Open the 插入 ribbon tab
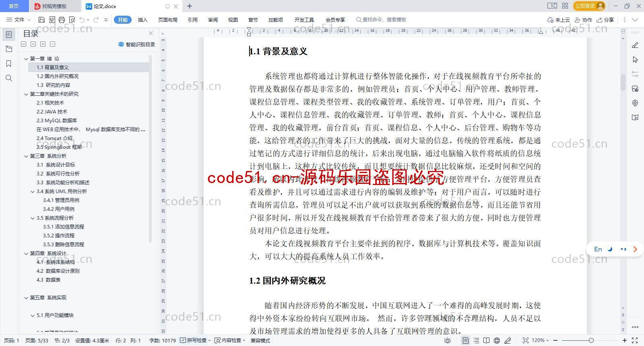 pos(143,20)
